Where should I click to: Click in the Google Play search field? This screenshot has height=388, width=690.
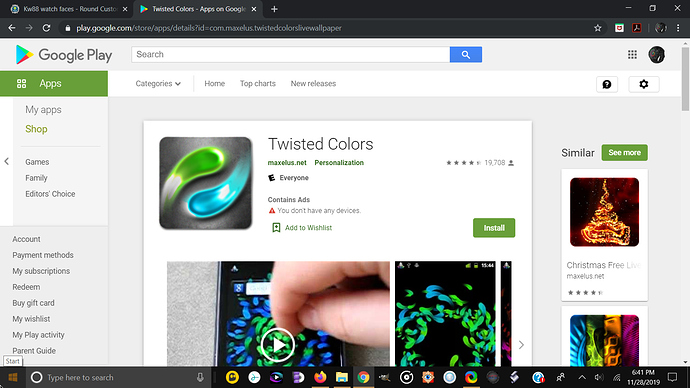pos(290,55)
